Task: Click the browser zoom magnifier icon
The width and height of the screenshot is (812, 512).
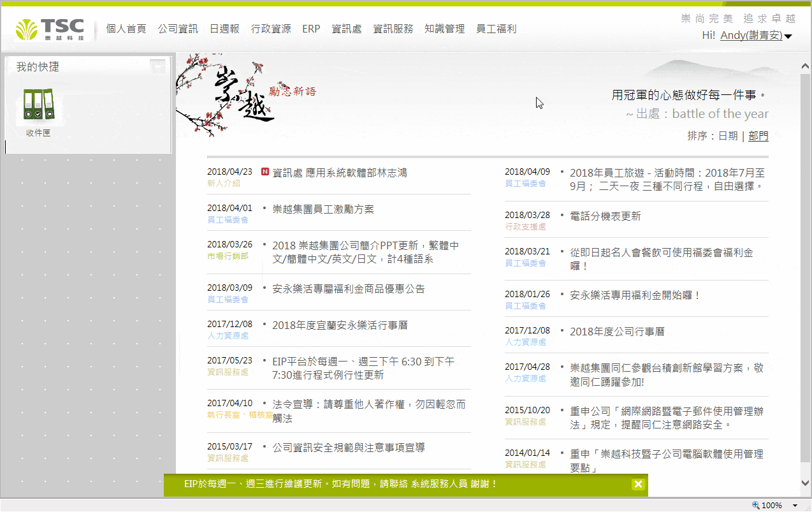Action: coord(755,505)
